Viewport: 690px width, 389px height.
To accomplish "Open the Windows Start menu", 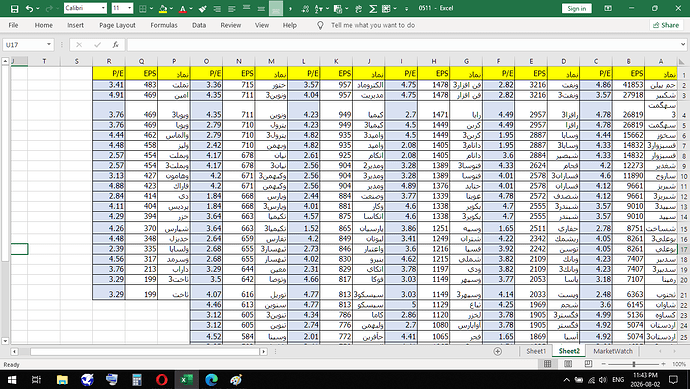I will pos(12,379).
